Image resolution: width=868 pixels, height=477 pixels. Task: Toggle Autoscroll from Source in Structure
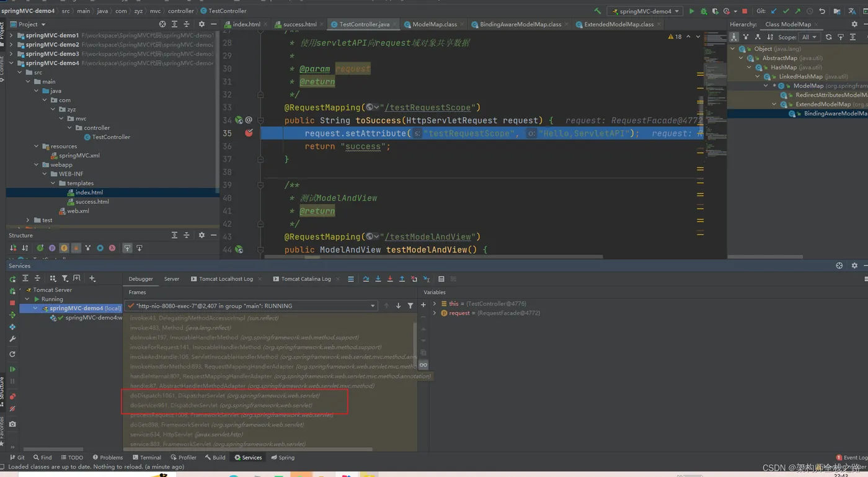[x=139, y=248]
